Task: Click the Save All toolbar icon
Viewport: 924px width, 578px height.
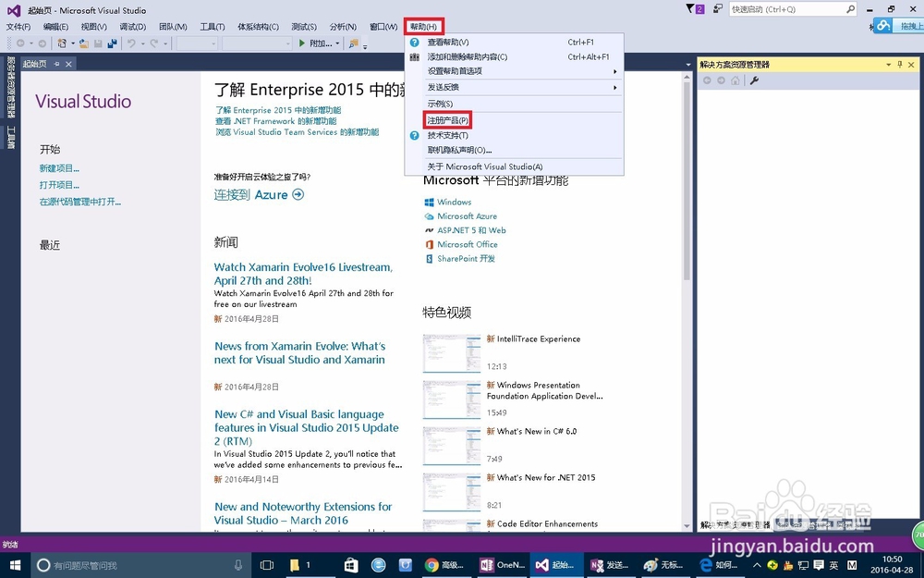Action: point(112,43)
